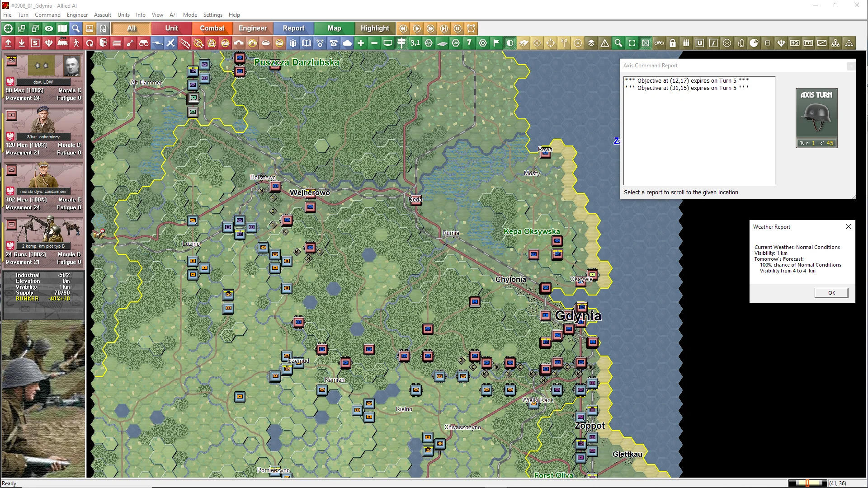Toggle the half-circle contrast map icon
This screenshot has width=868, height=488.
coord(510,43)
